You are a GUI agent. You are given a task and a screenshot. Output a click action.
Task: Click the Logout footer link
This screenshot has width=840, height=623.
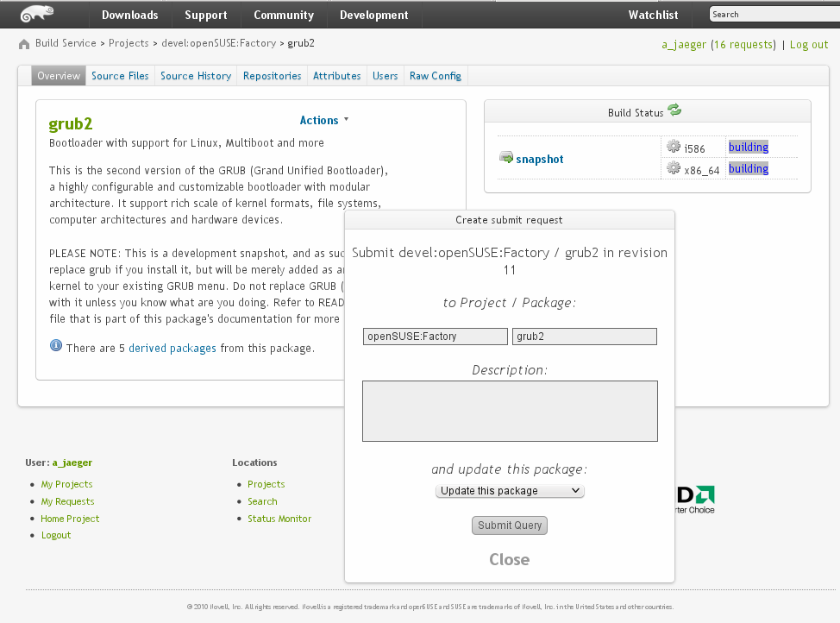[x=56, y=535]
